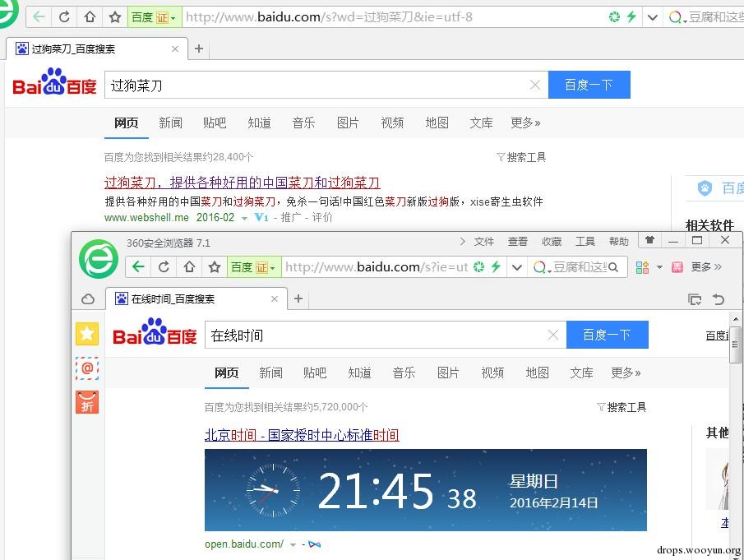
Task: Go home in front browser window
Action: click(x=189, y=266)
